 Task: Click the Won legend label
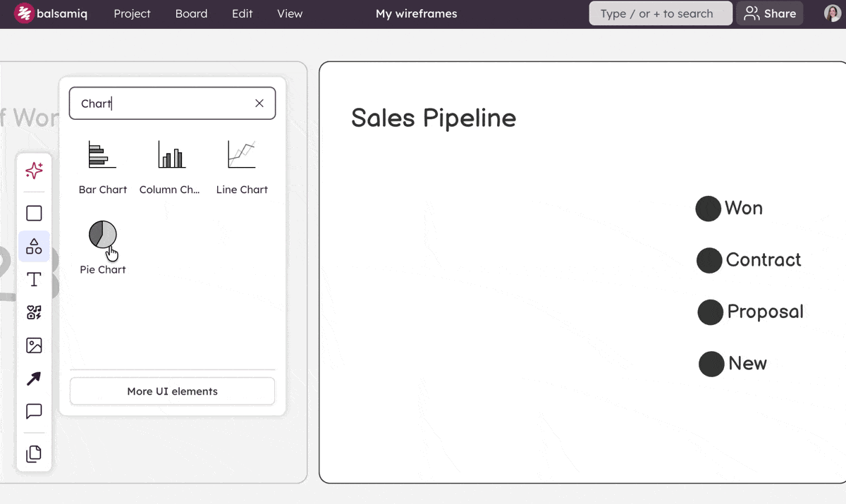click(744, 208)
